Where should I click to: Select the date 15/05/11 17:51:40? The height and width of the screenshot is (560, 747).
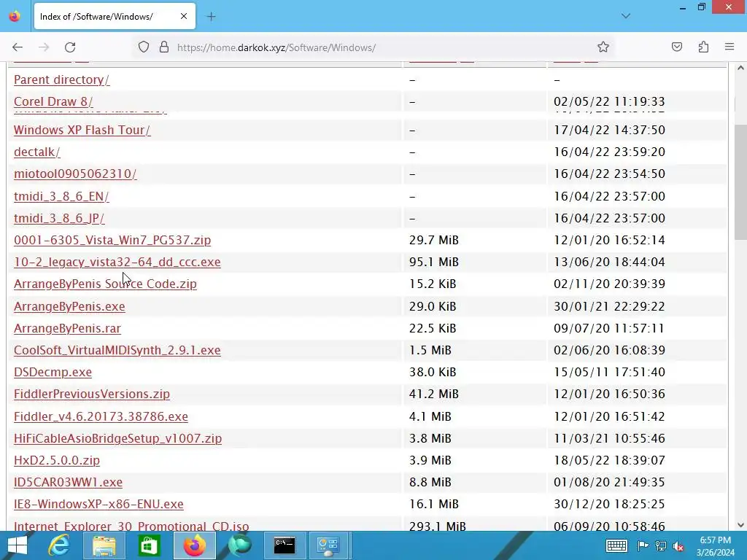click(609, 371)
